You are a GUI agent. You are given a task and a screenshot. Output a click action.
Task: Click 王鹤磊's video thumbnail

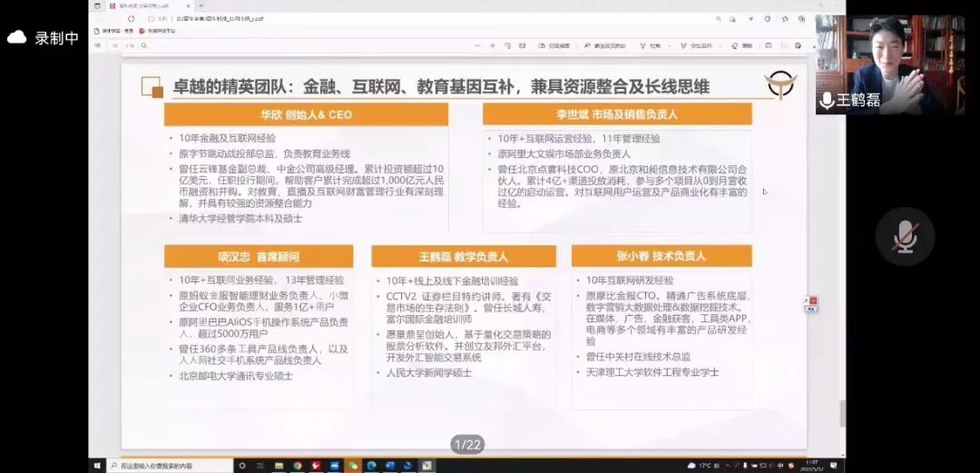pos(890,64)
